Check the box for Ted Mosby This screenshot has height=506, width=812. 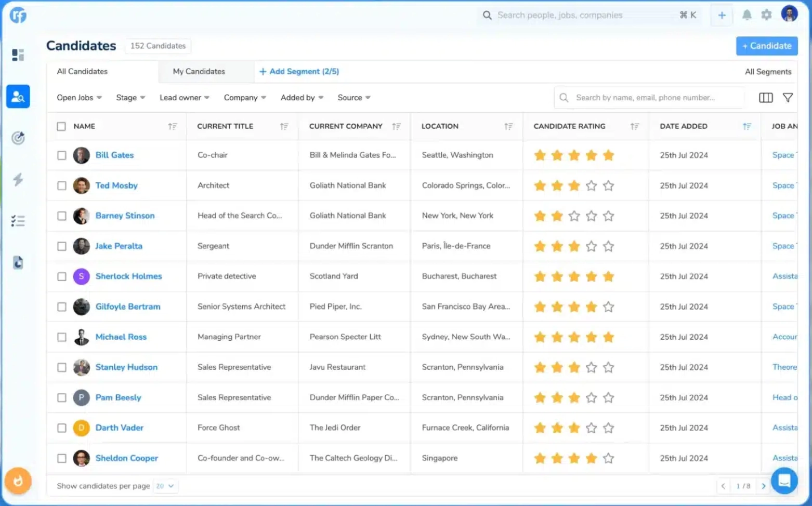click(61, 185)
